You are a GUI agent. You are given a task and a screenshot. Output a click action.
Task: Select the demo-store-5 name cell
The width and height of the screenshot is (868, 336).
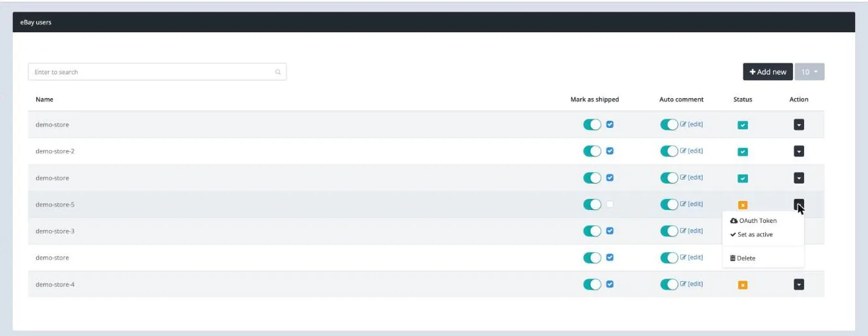(x=55, y=205)
